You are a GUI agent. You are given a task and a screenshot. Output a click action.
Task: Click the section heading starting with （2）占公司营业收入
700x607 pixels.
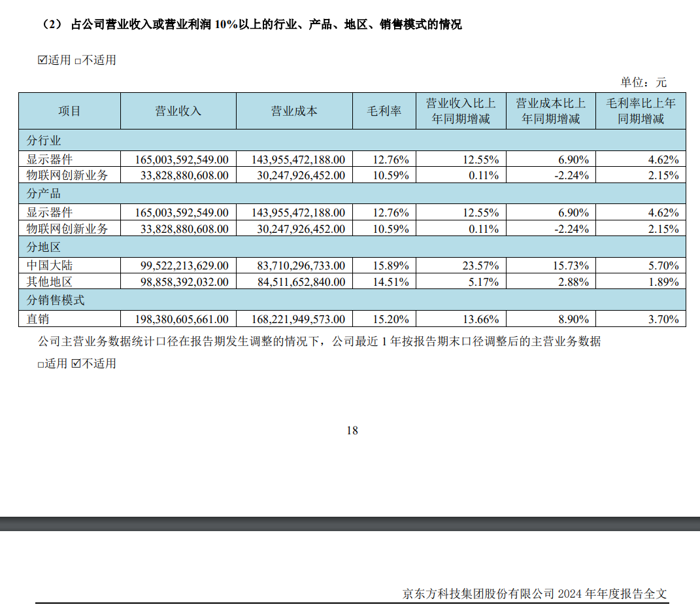click(x=252, y=24)
